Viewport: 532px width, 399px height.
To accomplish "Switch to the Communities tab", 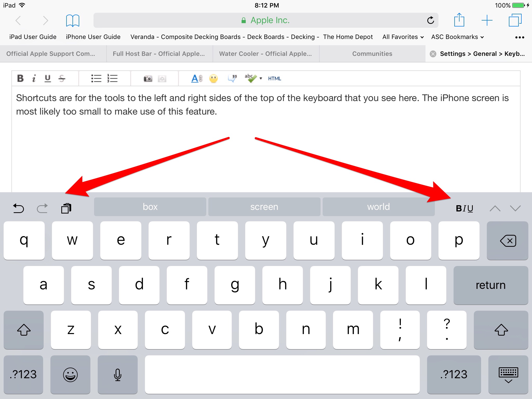I will point(372,54).
